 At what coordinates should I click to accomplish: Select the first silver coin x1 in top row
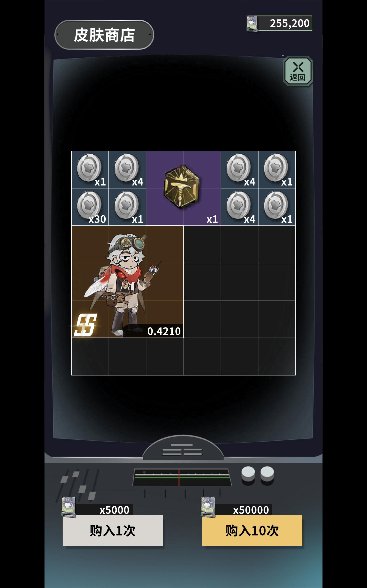[90, 170]
